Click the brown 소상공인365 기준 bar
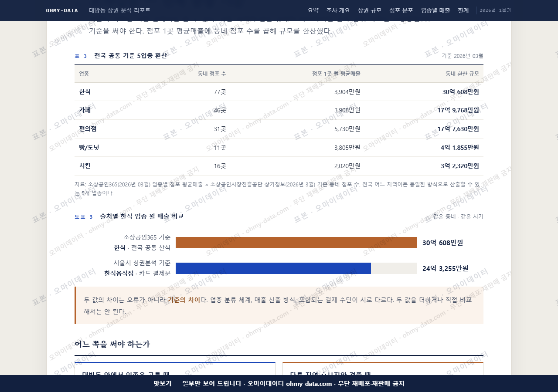 click(x=296, y=243)
